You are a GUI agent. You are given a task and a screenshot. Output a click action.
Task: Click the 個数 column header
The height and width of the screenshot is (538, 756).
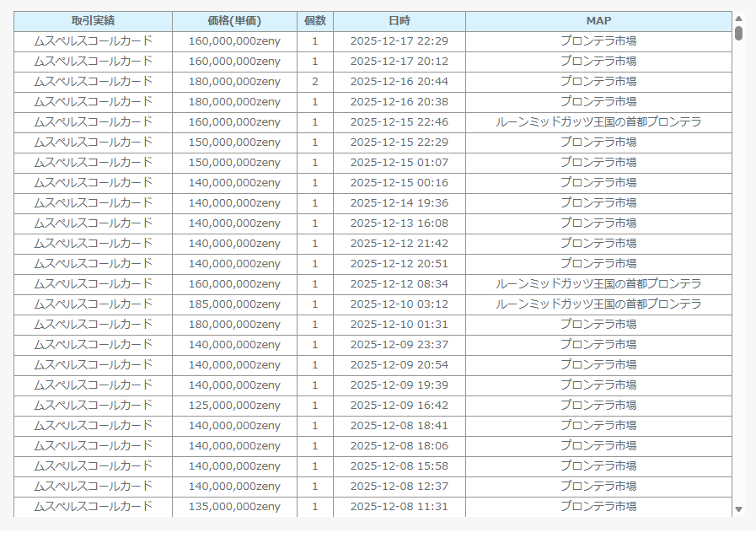[315, 21]
